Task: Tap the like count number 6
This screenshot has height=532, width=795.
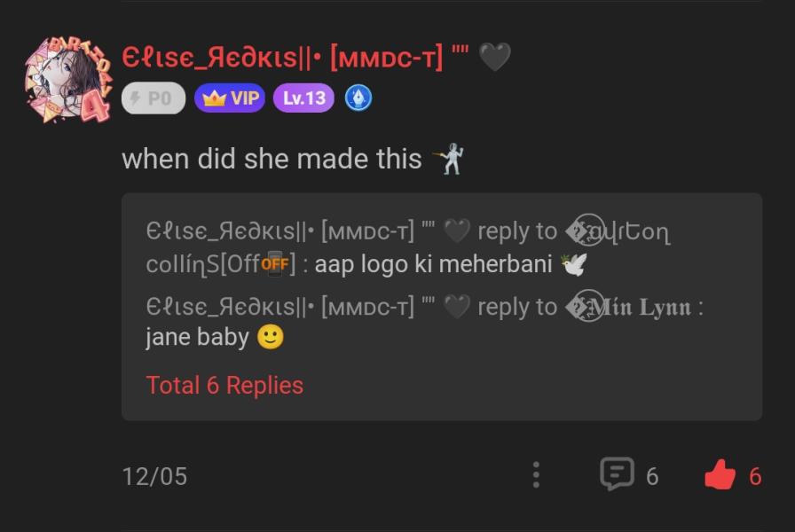Action: coord(755,476)
